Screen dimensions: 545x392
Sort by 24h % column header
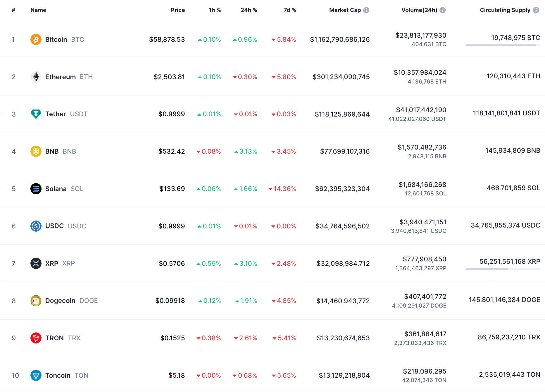point(249,10)
